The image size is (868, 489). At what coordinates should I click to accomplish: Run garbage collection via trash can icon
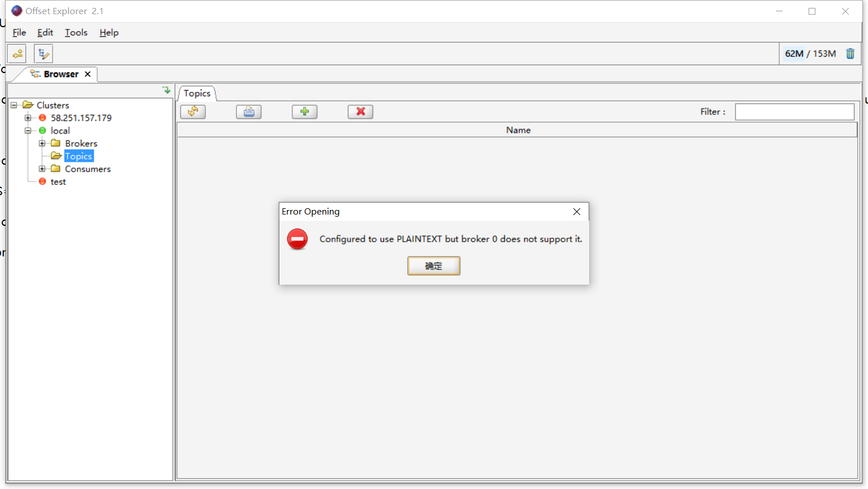tap(850, 54)
